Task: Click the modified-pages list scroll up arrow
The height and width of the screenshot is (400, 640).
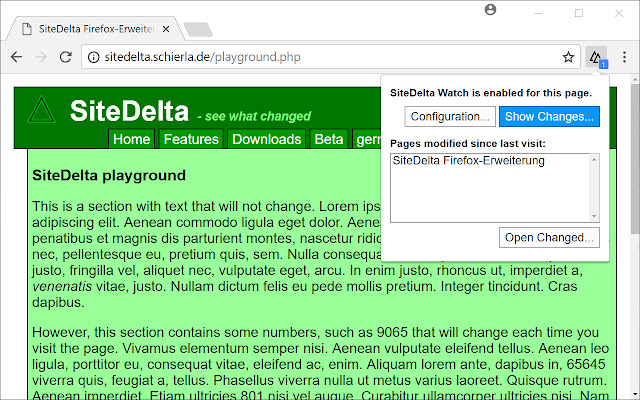Action: (x=594, y=160)
